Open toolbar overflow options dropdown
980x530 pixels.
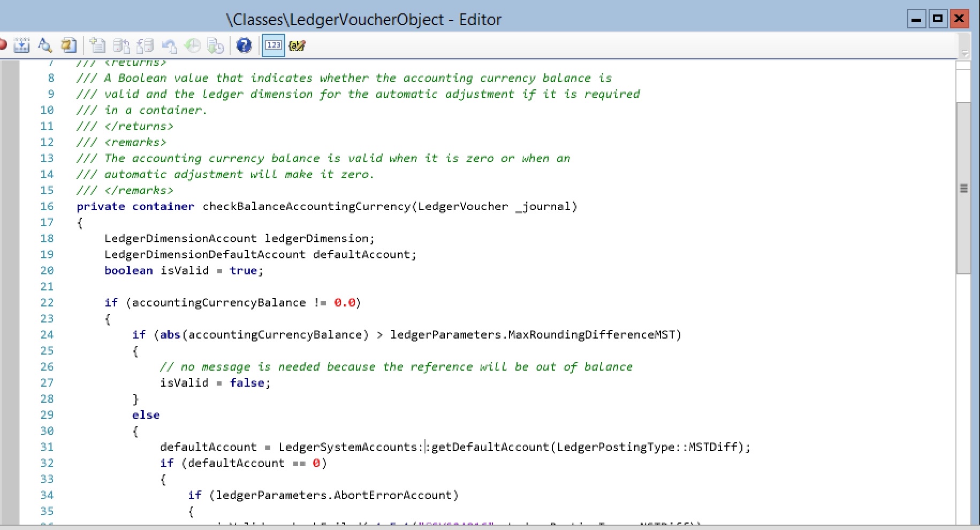tap(964, 53)
